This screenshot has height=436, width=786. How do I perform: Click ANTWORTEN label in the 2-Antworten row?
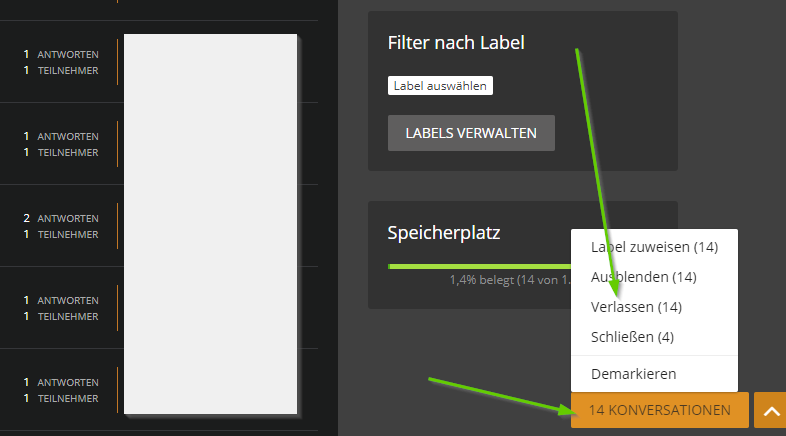[67, 218]
